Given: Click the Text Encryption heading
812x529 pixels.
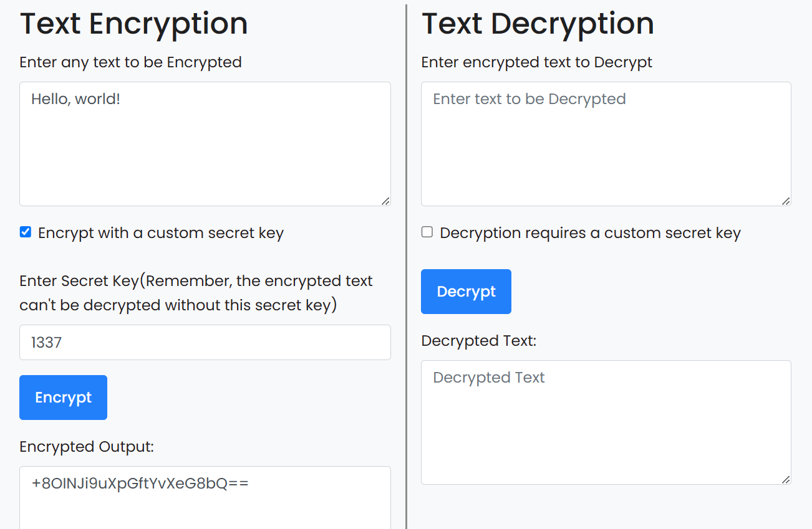Looking at the screenshot, I should (134, 24).
